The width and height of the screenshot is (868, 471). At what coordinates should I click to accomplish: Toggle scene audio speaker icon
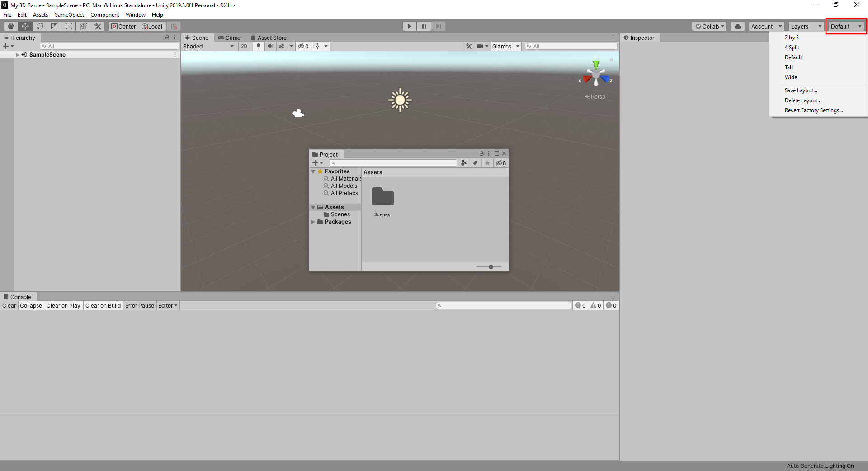(270, 46)
